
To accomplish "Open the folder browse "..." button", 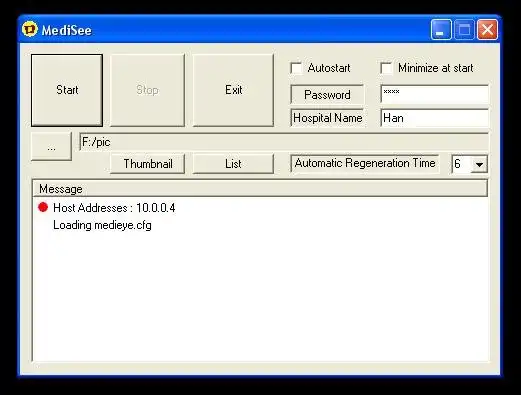I will tap(51, 147).
